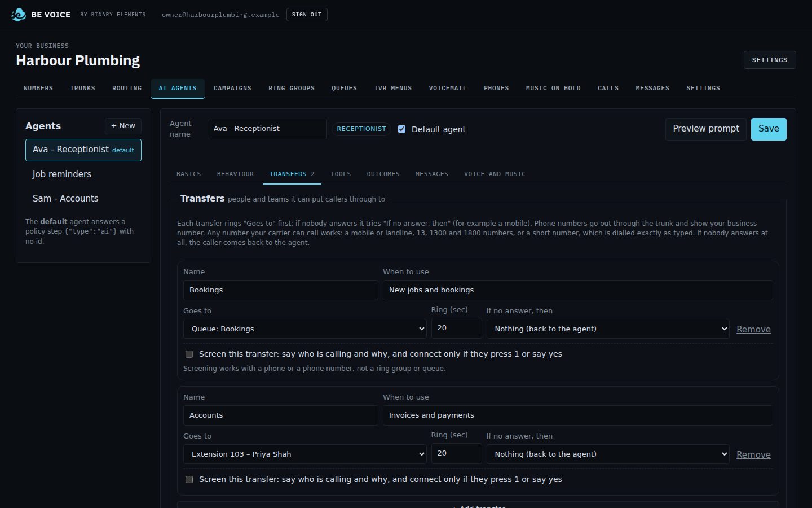Click the Accounts transfer Name field
This screenshot has width=812, height=508.
pos(281,415)
